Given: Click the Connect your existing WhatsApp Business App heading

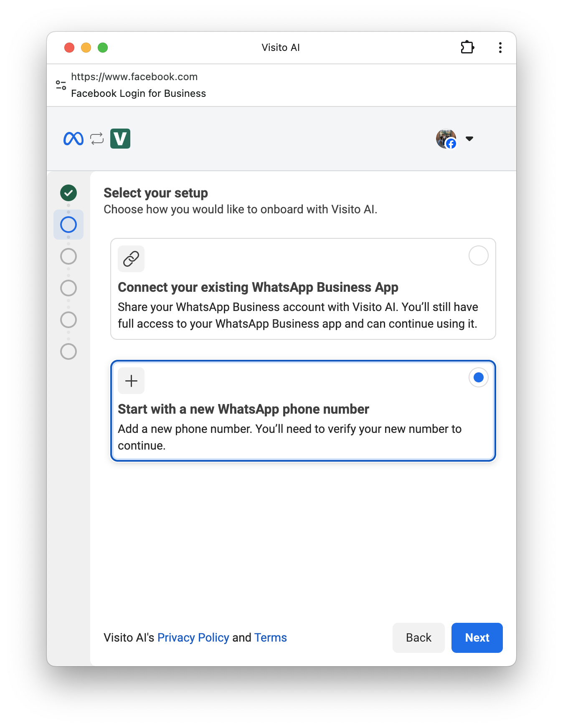Looking at the screenshot, I should pos(258,287).
